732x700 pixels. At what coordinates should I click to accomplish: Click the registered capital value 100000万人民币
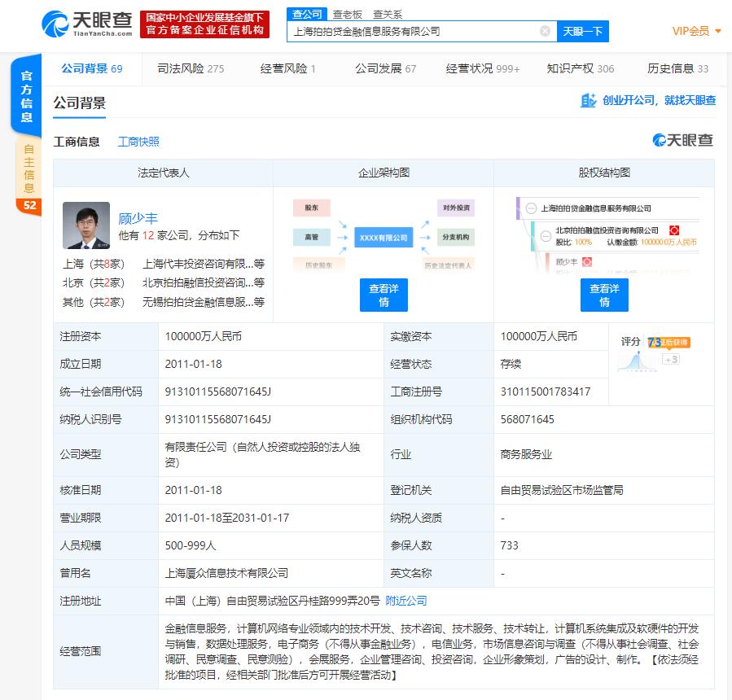click(x=204, y=336)
